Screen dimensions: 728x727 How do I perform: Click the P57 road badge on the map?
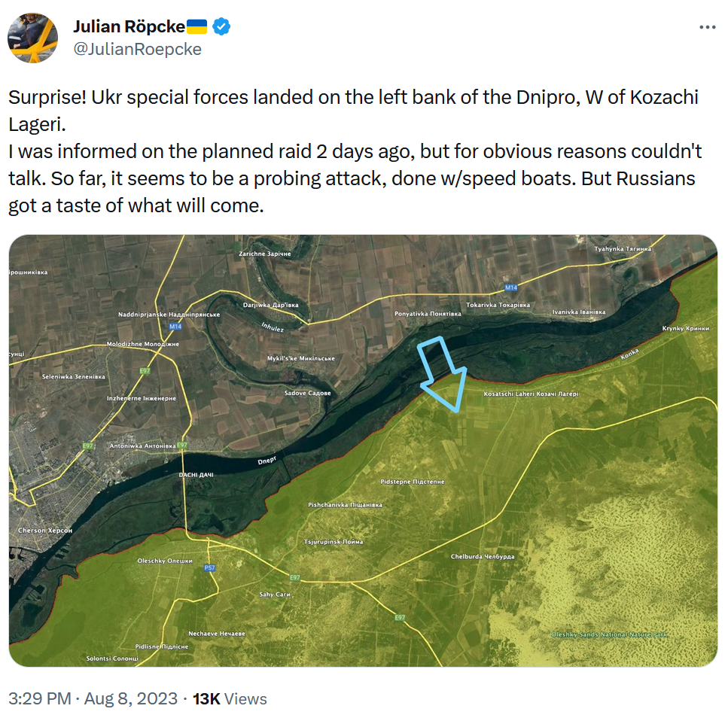209,567
